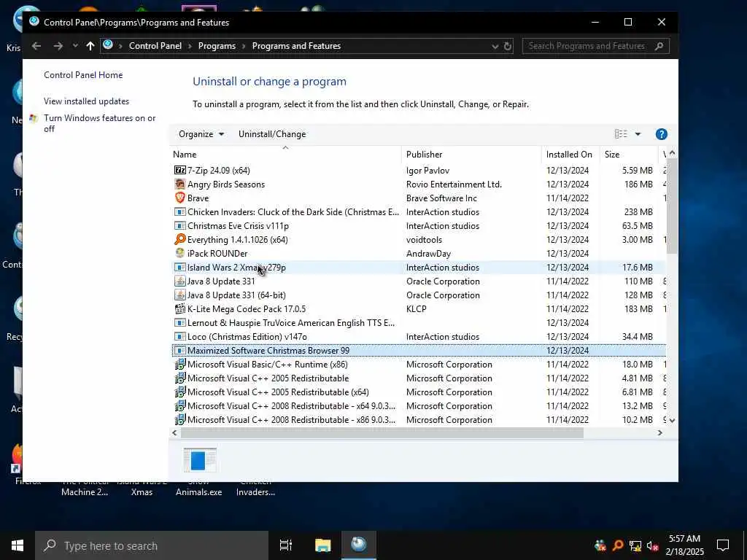
Task: Select Loco (Christmas Edition) v147o
Action: pyautogui.click(x=418, y=337)
